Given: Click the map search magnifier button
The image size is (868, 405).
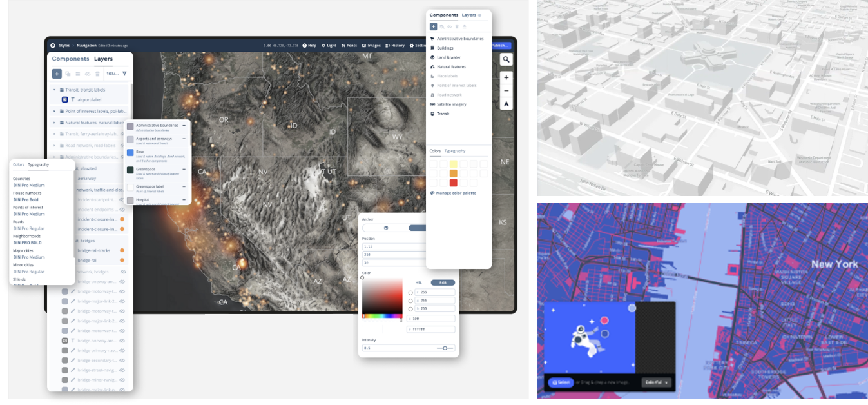Looking at the screenshot, I should [x=506, y=59].
